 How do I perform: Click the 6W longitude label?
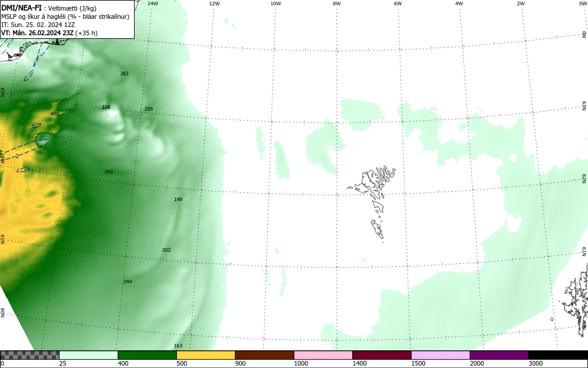coord(398,4)
